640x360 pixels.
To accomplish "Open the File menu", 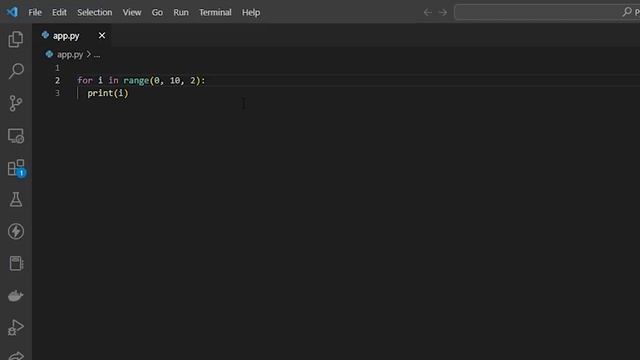I will click(35, 12).
